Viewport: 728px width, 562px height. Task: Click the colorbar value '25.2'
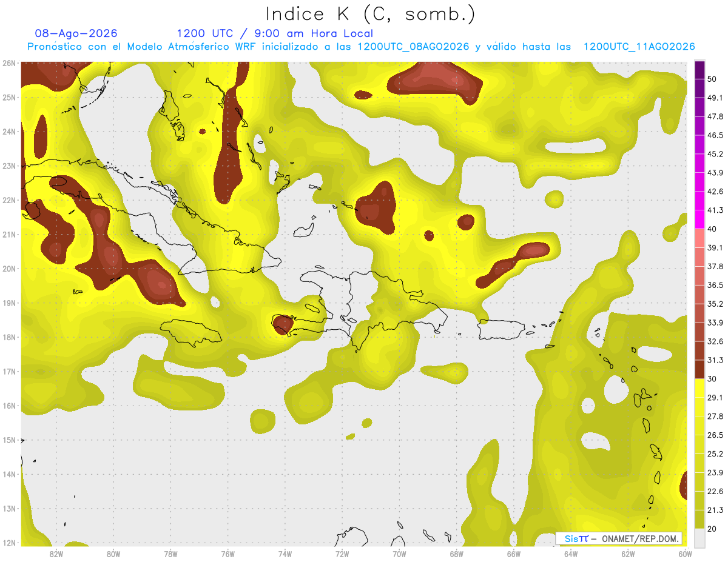tap(716, 454)
